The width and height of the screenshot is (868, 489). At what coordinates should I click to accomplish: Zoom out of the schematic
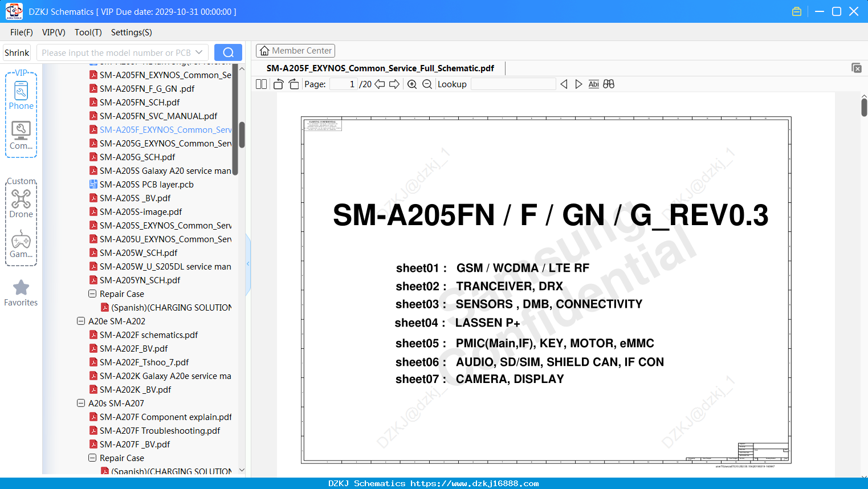(x=427, y=84)
